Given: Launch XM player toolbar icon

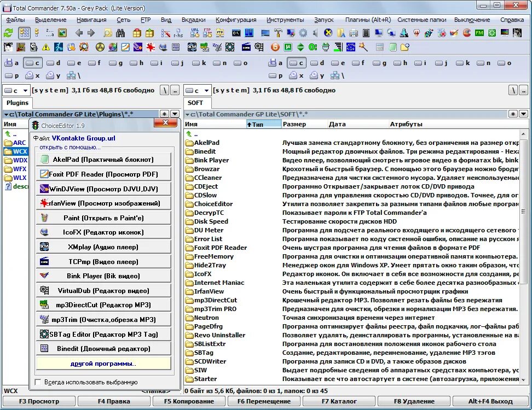Looking at the screenshot, I should point(192,47).
